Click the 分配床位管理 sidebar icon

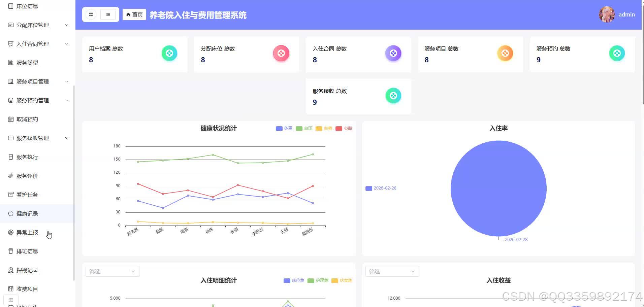(11, 25)
